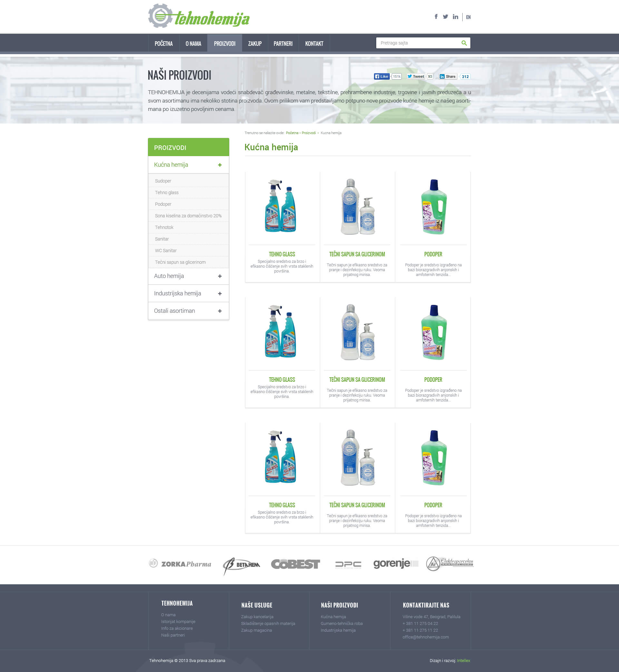Open Sudoper in the sidebar list

[163, 181]
